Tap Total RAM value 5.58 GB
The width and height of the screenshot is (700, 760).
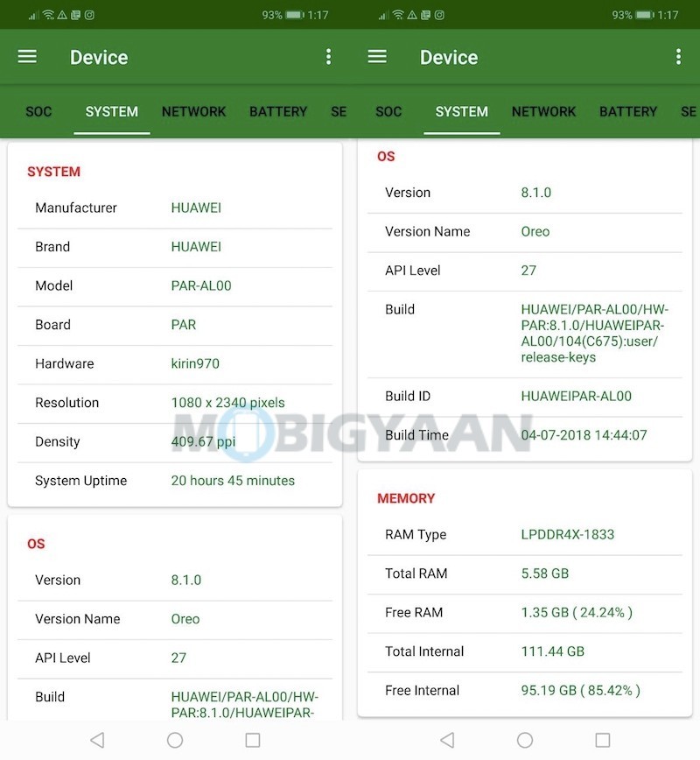[544, 574]
